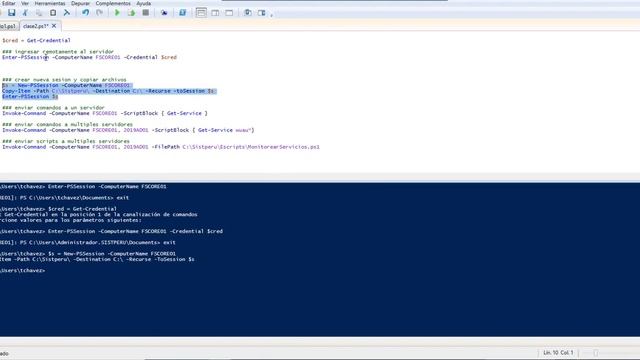Close the clase2.ps1 tab
This screenshot has width=640, height=360.
tap(54, 26)
